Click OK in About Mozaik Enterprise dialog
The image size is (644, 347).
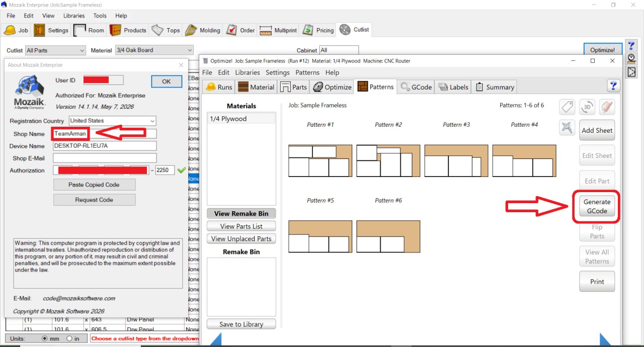tap(166, 81)
